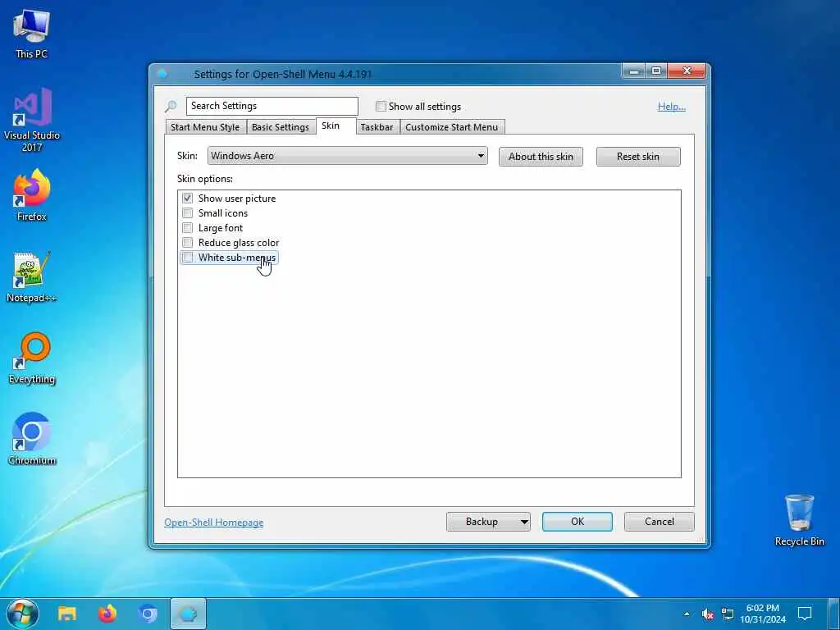The width and height of the screenshot is (840, 630).
Task: Switch to Basic Settings tab
Action: click(281, 127)
